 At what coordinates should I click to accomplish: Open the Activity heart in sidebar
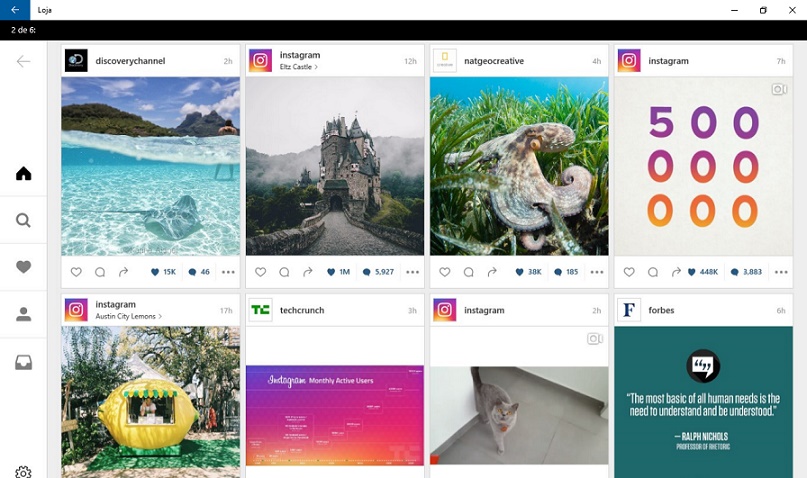[23, 267]
